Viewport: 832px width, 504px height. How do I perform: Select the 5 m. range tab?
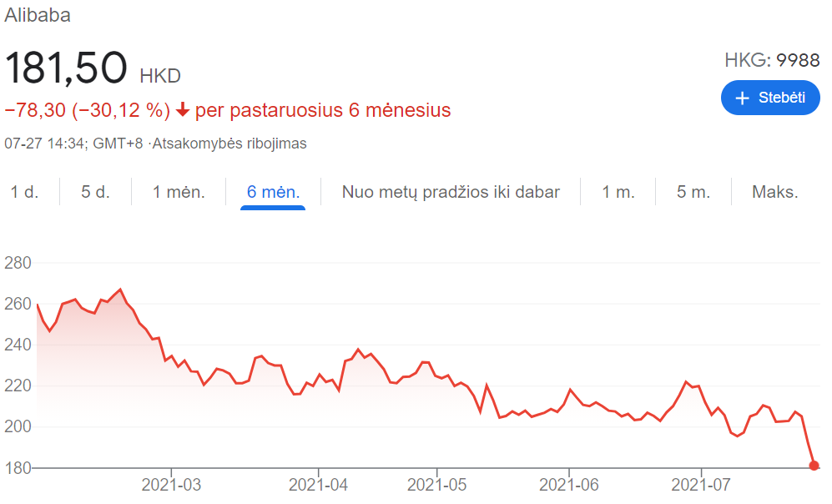693,192
